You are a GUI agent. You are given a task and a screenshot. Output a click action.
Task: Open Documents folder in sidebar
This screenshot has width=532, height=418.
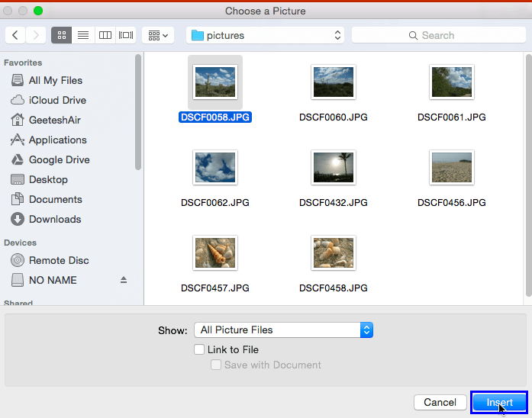pos(55,199)
